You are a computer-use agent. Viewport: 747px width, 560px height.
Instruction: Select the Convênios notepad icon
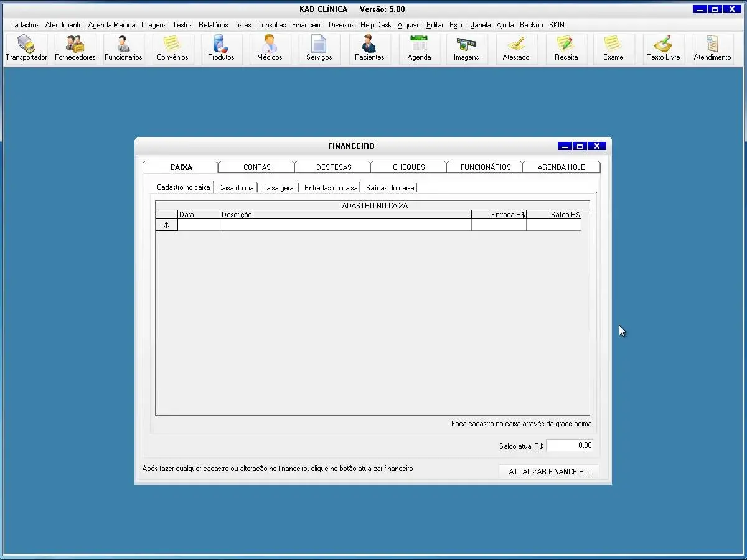coord(172,49)
